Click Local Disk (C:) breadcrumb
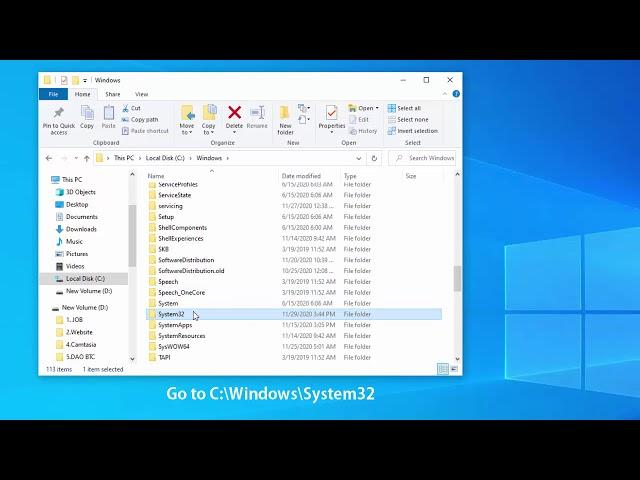640x480 pixels. (165, 158)
